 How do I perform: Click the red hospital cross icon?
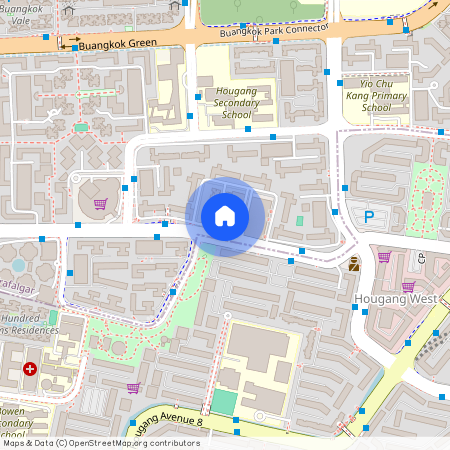pos(30,369)
